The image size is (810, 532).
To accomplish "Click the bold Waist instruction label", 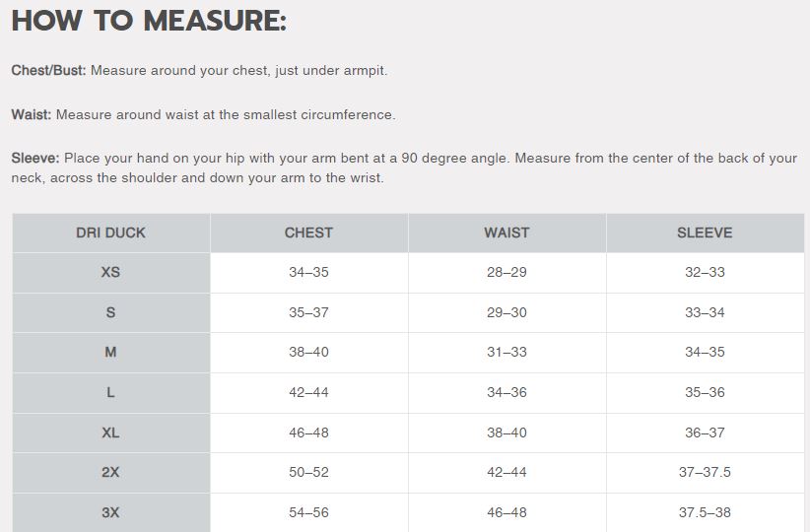I will click(31, 114).
